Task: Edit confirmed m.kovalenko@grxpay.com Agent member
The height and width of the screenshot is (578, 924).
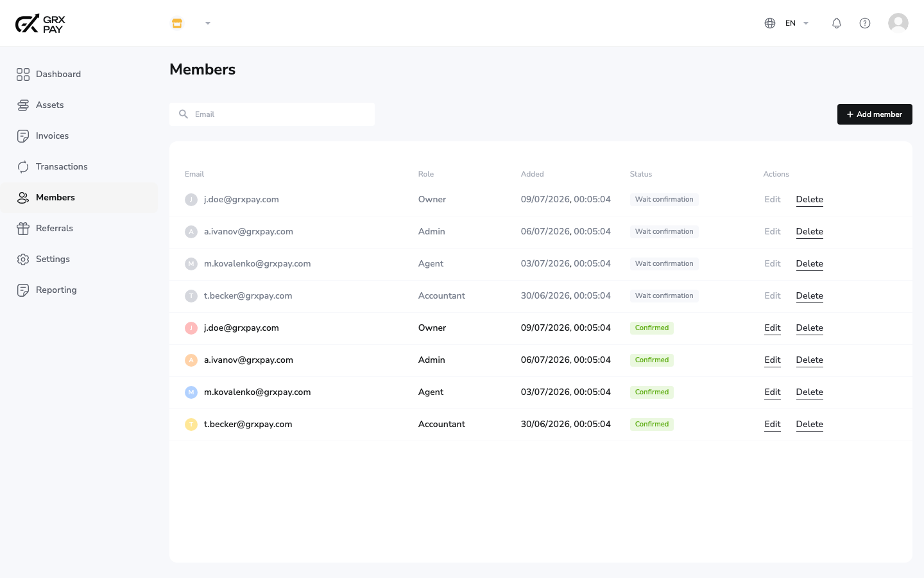Action: 773,392
